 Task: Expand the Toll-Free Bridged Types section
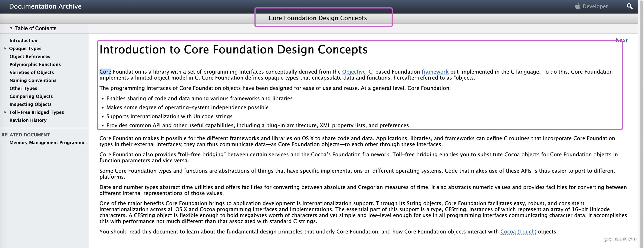coord(5,112)
